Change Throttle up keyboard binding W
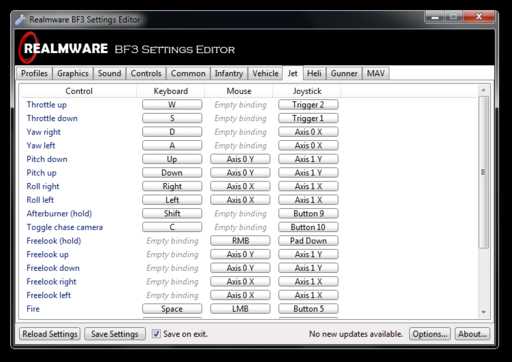Image resolution: width=512 pixels, height=362 pixels. [172, 105]
